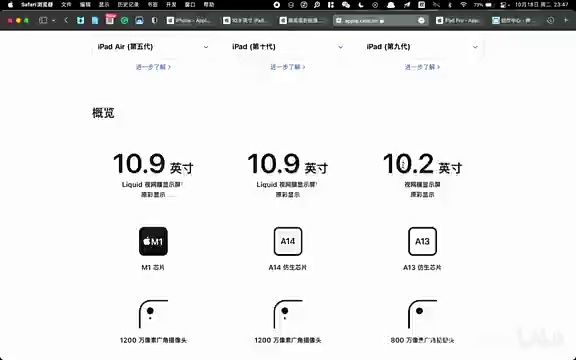The height and width of the screenshot is (360, 576).
Task: Click the 概览 section heading
Action: click(x=103, y=113)
